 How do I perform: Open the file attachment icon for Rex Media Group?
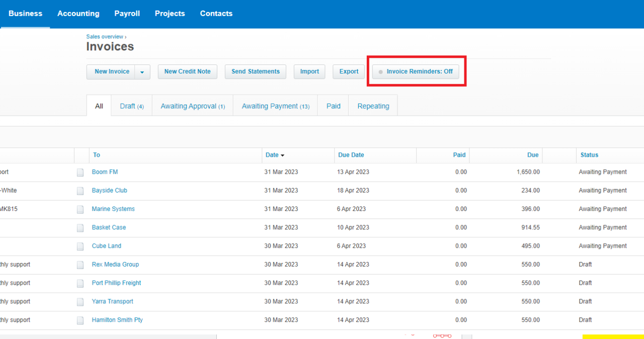[x=80, y=264]
